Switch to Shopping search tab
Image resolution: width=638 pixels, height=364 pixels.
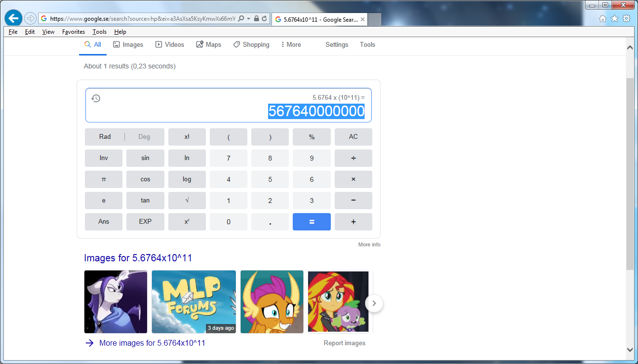[x=251, y=45]
